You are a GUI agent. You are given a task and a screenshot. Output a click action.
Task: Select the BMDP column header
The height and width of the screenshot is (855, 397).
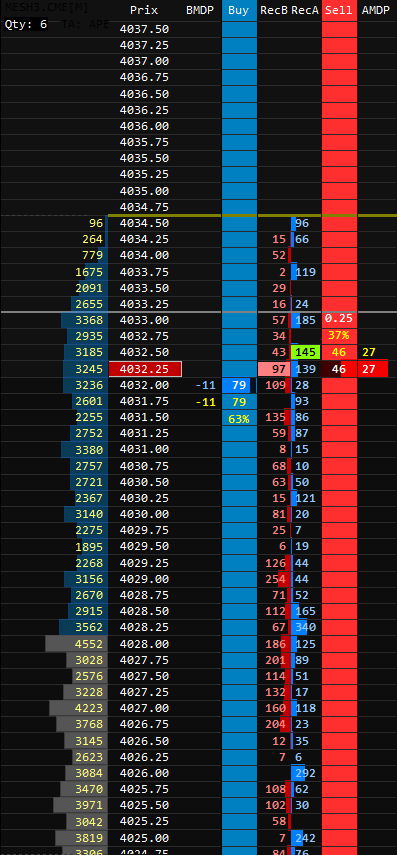(200, 10)
